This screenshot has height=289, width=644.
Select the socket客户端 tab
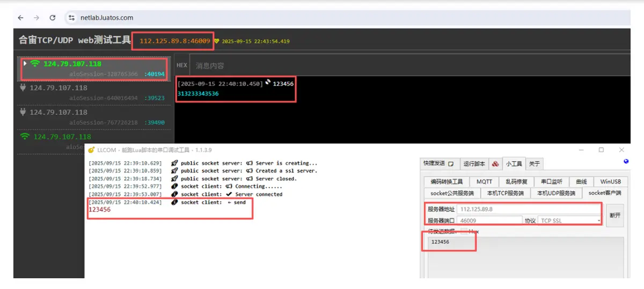[x=604, y=193]
